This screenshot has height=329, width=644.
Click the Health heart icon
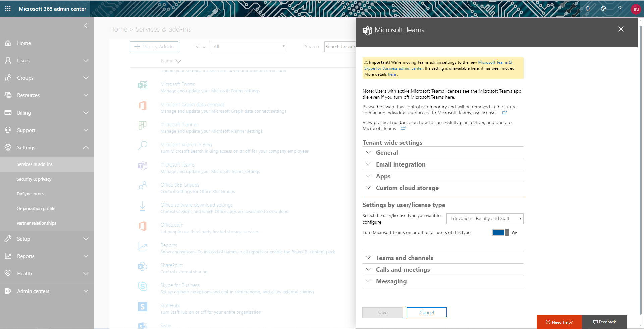[8, 273]
